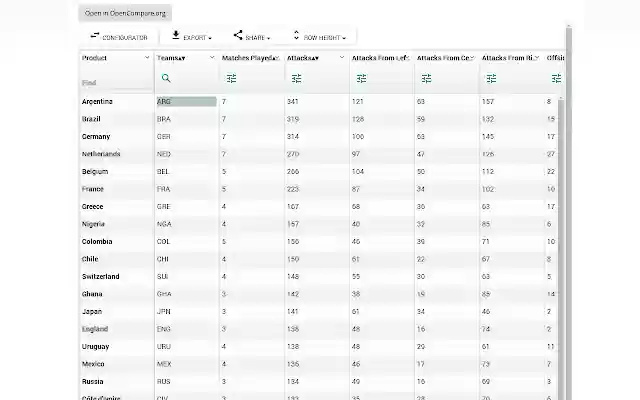Viewport: 640px width, 400px height.
Task: Sort by the Matches Played column header
Action: pyautogui.click(x=248, y=58)
